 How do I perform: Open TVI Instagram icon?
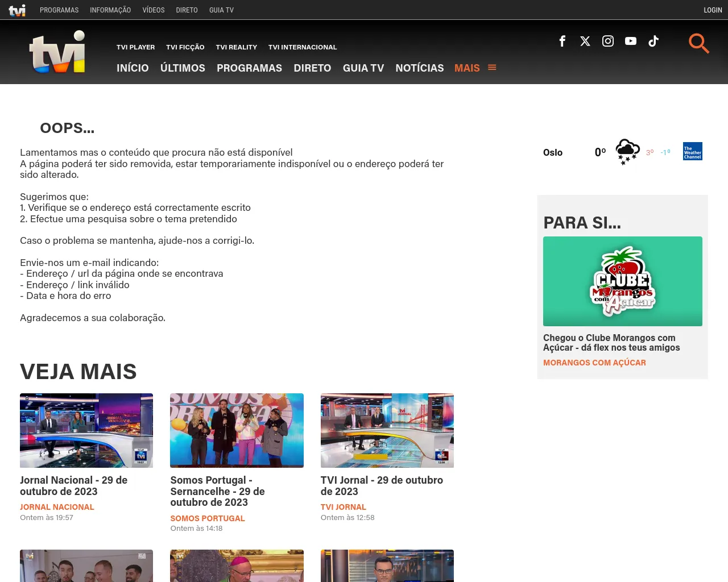(608, 41)
